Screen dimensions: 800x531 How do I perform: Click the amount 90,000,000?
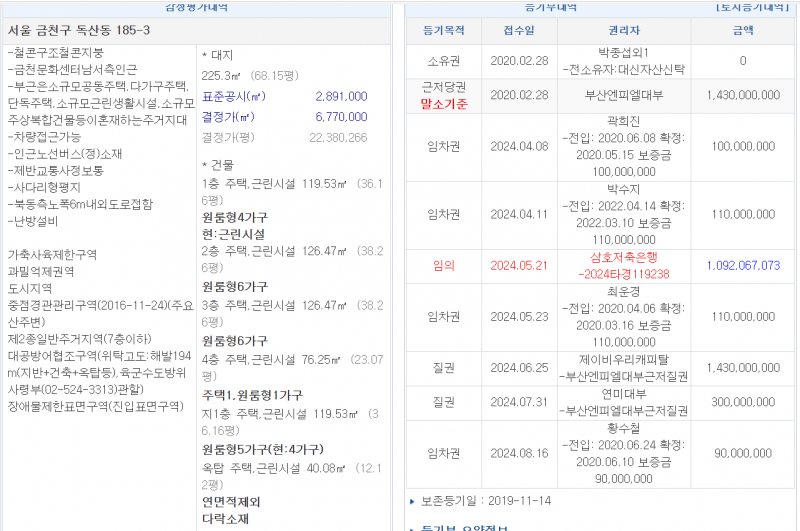743,453
